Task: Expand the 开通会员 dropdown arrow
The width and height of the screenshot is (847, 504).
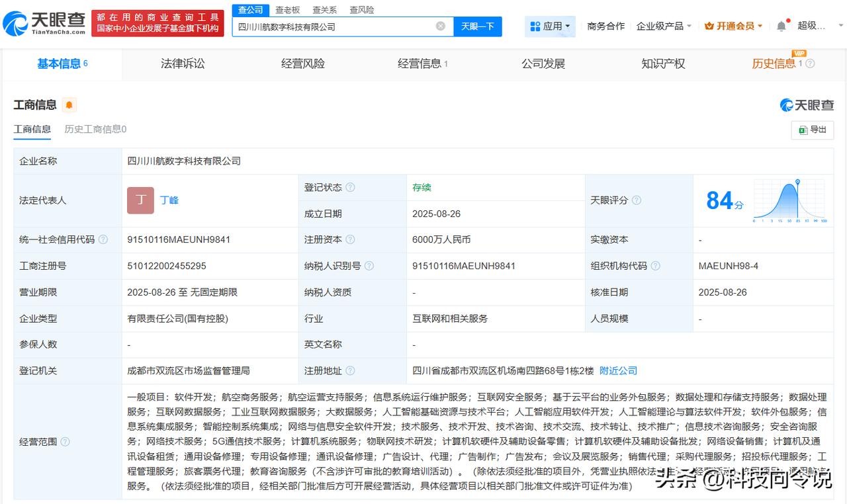Action: [760, 26]
